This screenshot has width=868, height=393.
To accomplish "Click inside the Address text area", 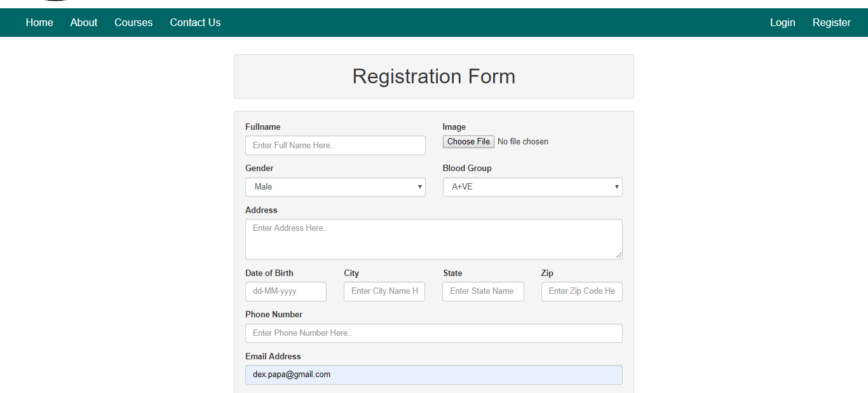I will 433,239.
